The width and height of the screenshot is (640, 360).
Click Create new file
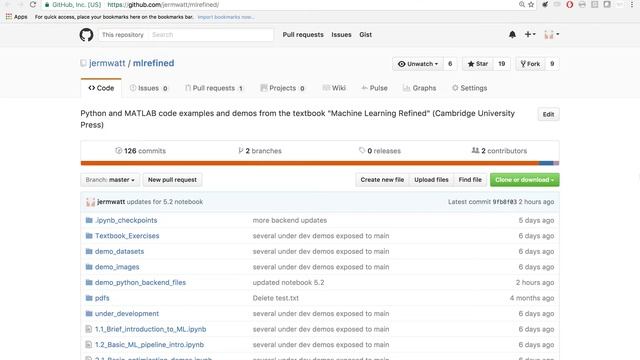pyautogui.click(x=382, y=180)
